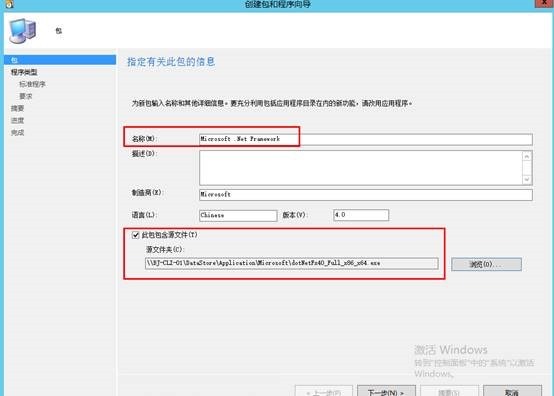
Task: Close the wizard window
Action: [543, 3]
